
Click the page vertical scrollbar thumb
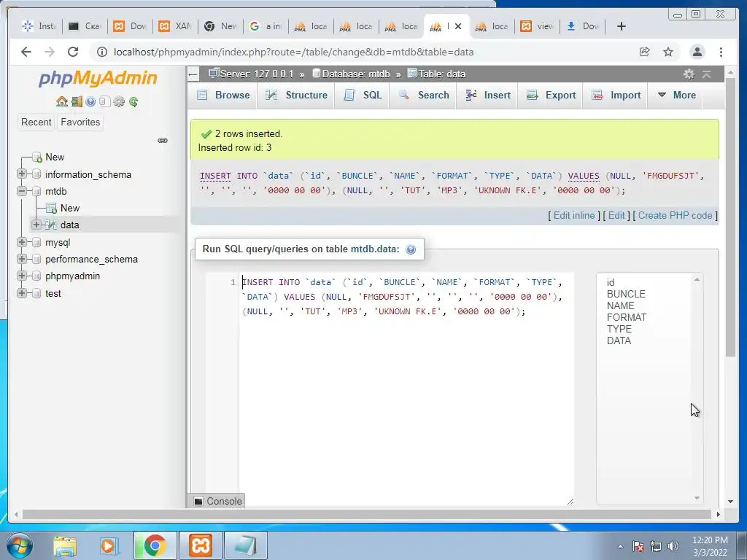(x=730, y=217)
